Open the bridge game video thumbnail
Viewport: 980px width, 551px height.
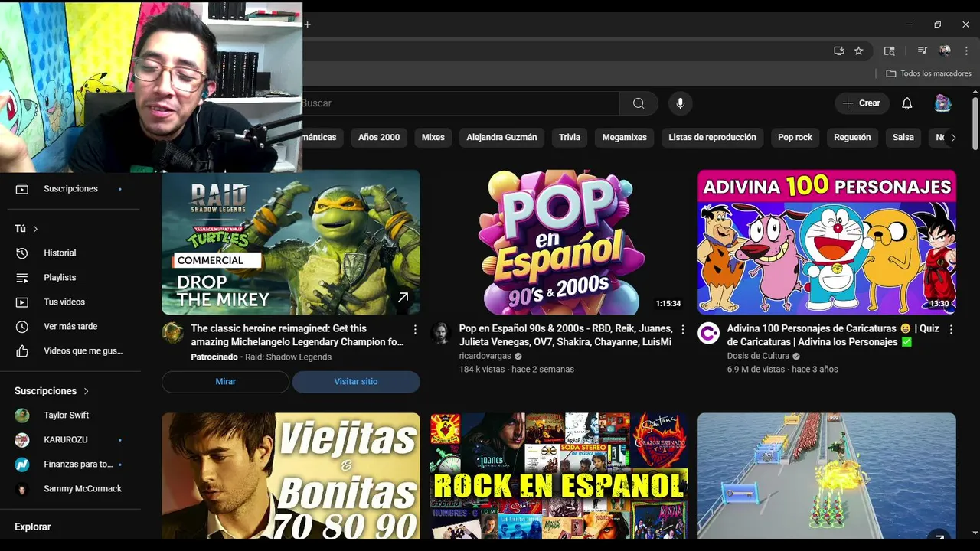(x=827, y=475)
